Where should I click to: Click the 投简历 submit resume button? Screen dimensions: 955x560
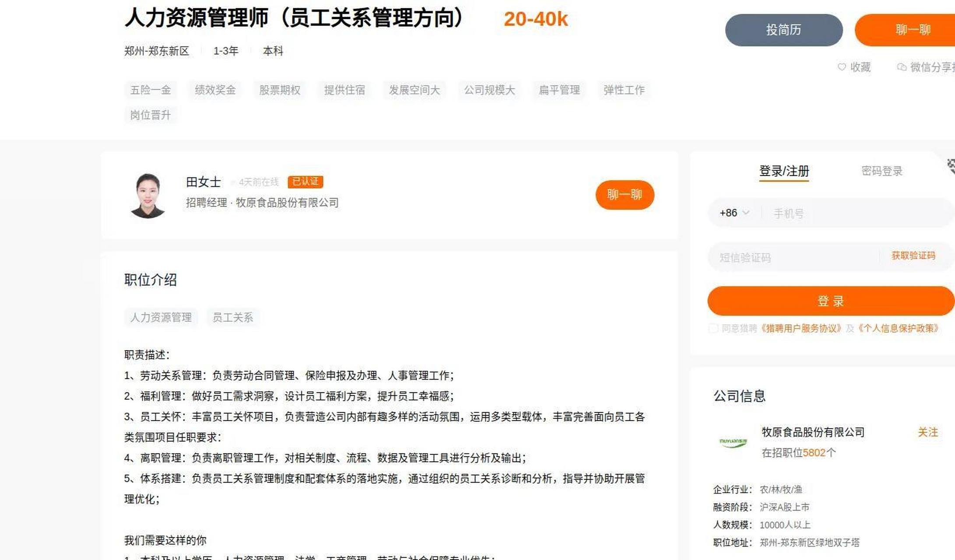tap(783, 30)
